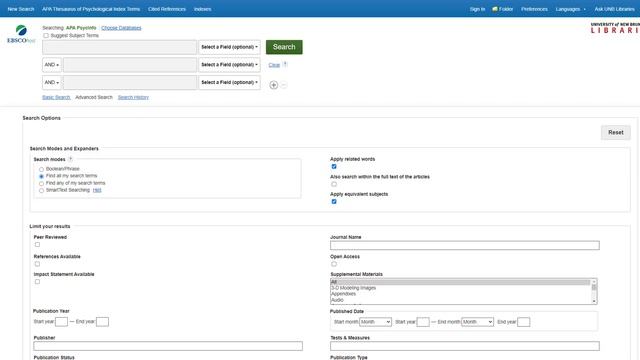
Task: Select the SmartText Searching mode
Action: (x=41, y=190)
